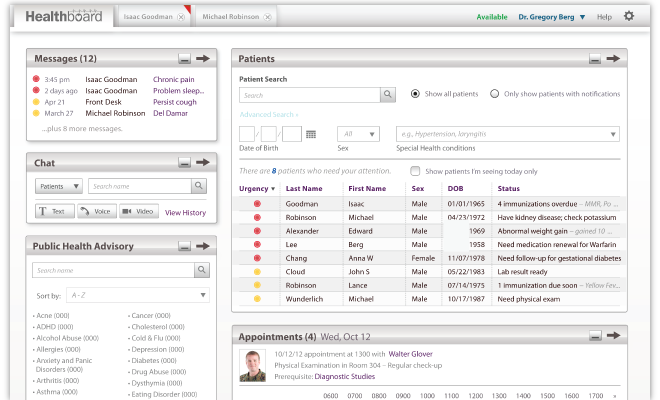Screen dimensions: 660x400
Task: Expand the Appointments panel with arrow icon
Action: (x=613, y=336)
